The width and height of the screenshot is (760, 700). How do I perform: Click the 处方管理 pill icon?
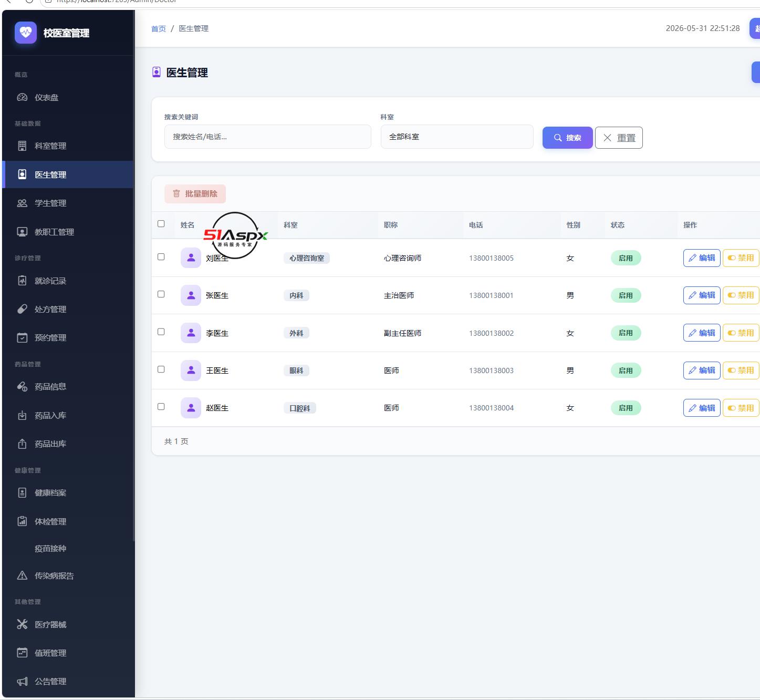pyautogui.click(x=22, y=309)
